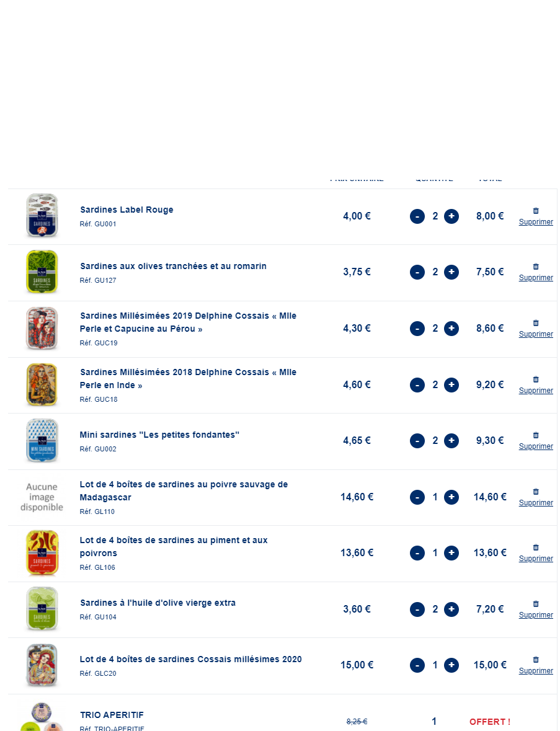The image size is (560, 731).
Task: Click Supprimer link for poivre sauvage lot
Action: click(x=536, y=503)
